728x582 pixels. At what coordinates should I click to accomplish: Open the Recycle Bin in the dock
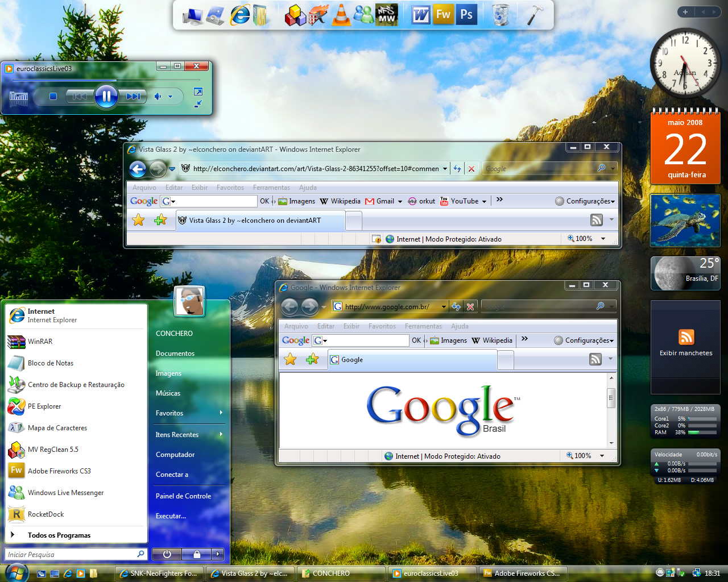tap(500, 15)
